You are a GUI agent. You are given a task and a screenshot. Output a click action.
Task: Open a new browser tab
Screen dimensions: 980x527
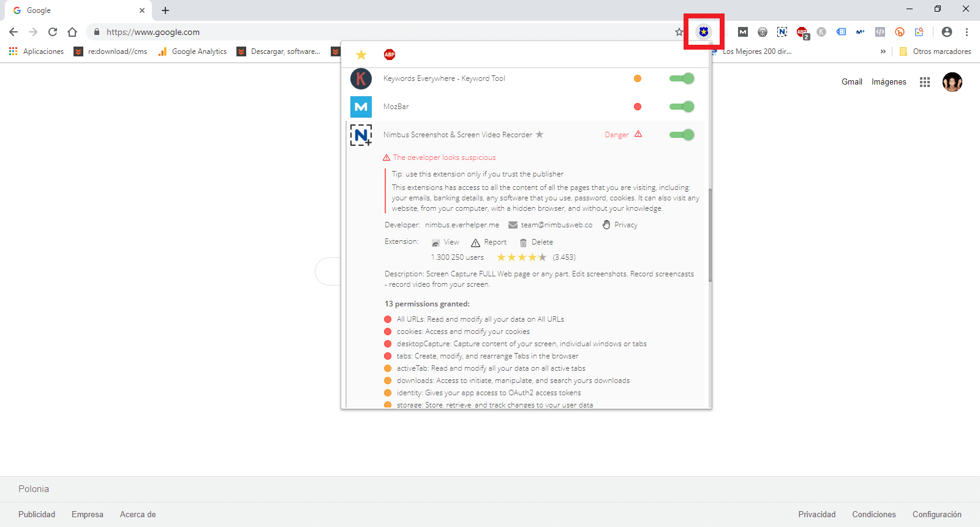(x=165, y=10)
